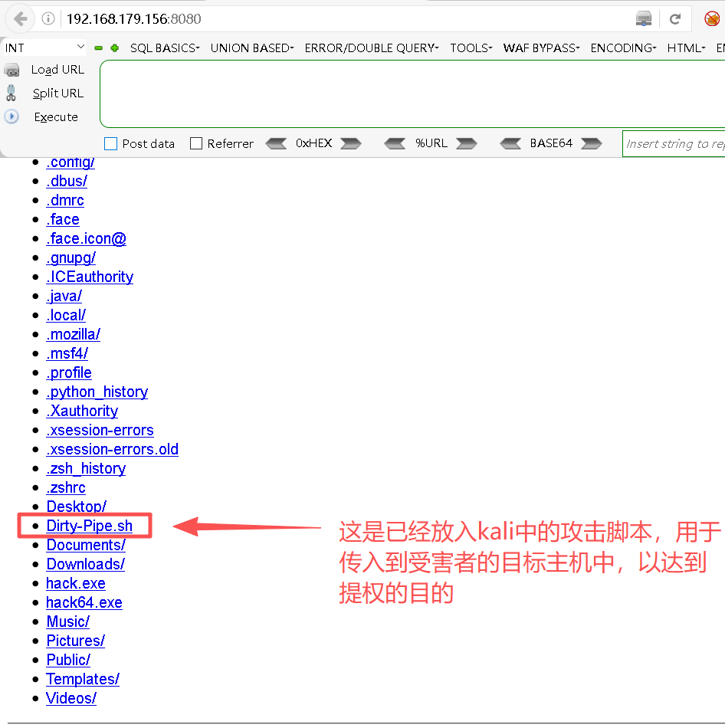This screenshot has width=725, height=728.
Task: Open the Downloads/ directory link
Action: 86,564
